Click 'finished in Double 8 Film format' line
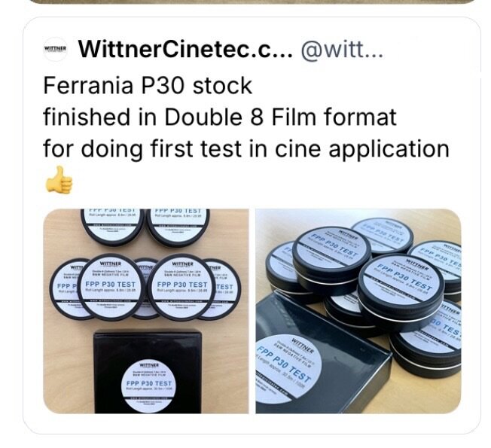 coord(220,117)
